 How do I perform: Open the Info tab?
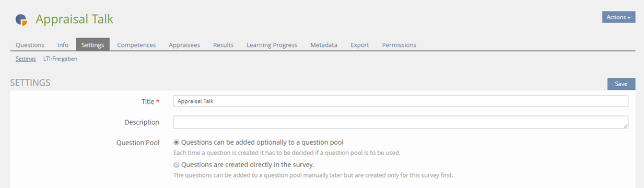click(x=63, y=45)
